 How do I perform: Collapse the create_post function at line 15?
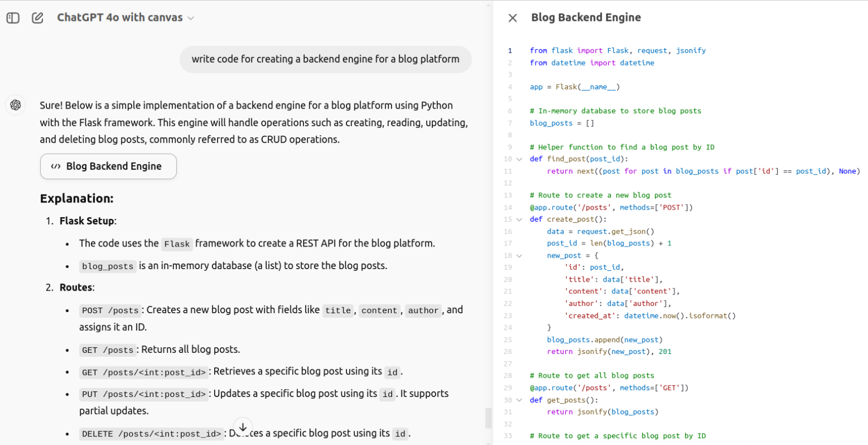click(x=519, y=219)
